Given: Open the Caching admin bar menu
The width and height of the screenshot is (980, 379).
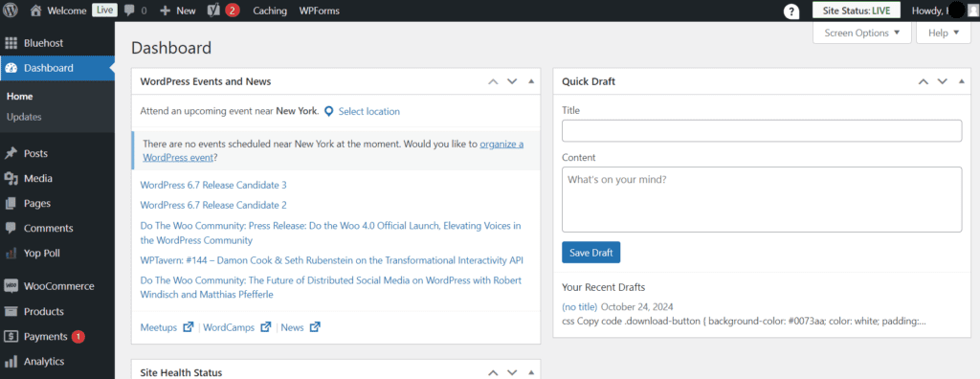Looking at the screenshot, I should tap(270, 11).
